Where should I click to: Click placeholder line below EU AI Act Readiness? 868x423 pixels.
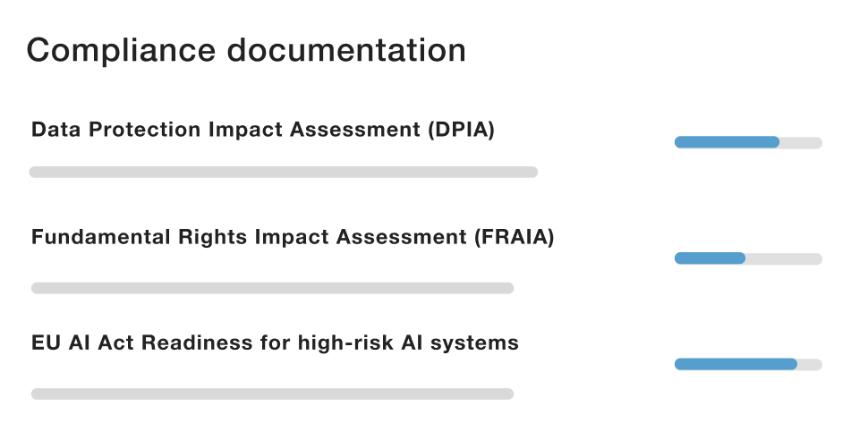tap(272, 393)
